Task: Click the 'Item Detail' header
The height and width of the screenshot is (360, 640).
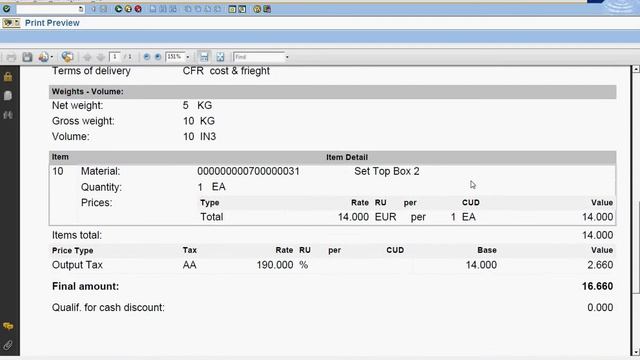Action: click(x=347, y=157)
